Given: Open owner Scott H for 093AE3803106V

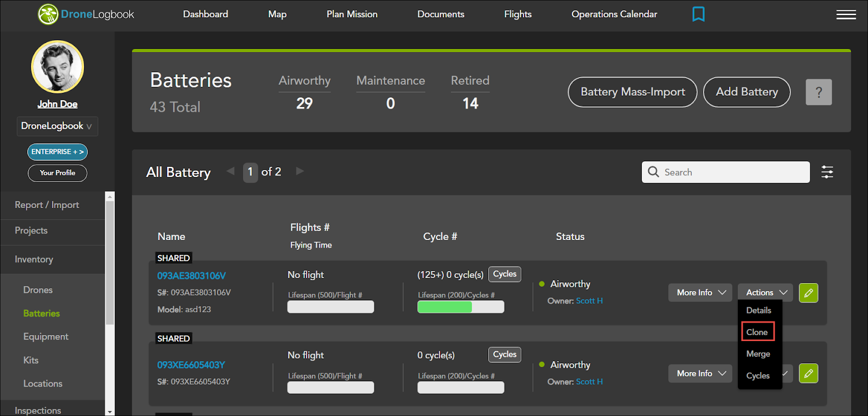Looking at the screenshot, I should point(589,301).
